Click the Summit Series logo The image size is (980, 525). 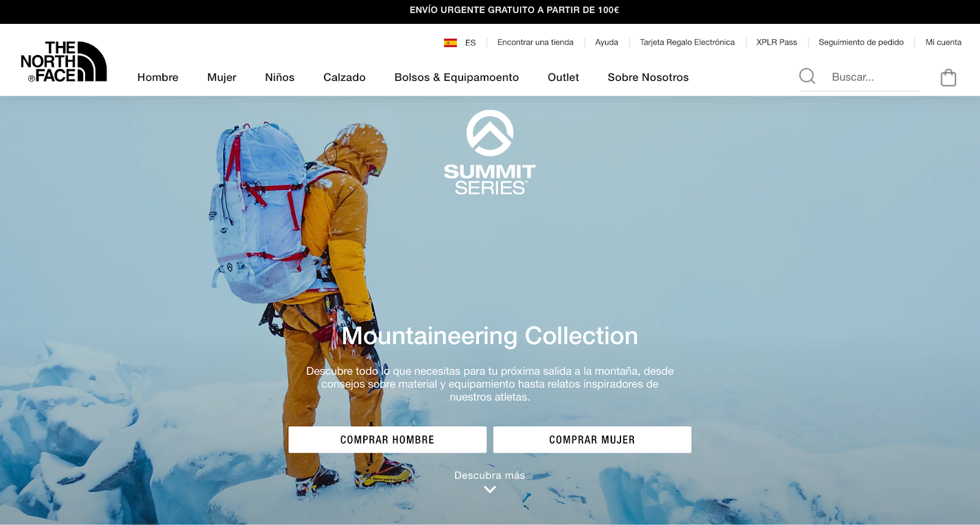[490, 153]
